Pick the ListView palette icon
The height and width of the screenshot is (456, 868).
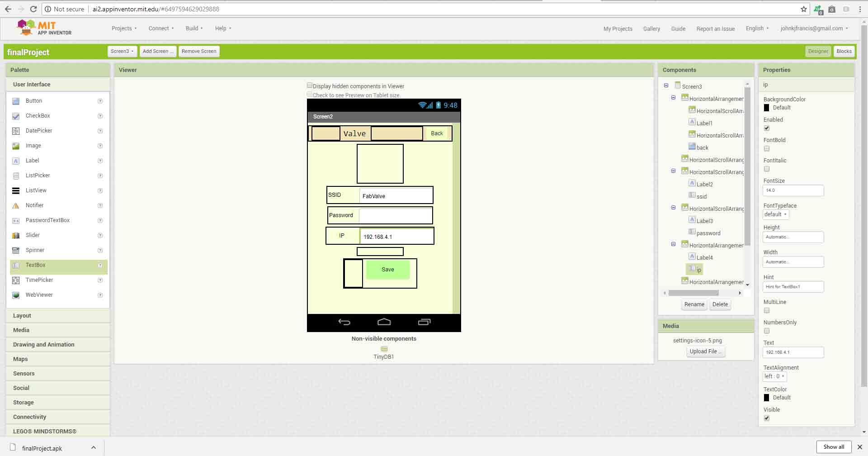(16, 190)
